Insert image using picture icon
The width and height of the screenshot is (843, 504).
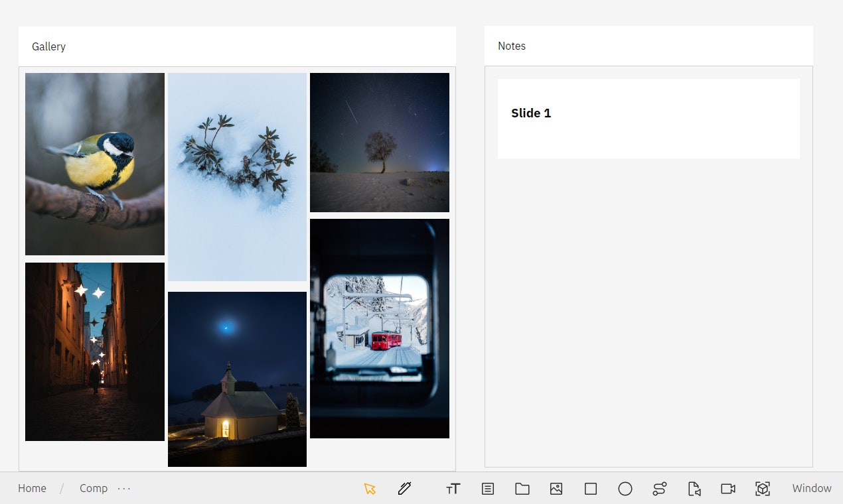click(556, 489)
